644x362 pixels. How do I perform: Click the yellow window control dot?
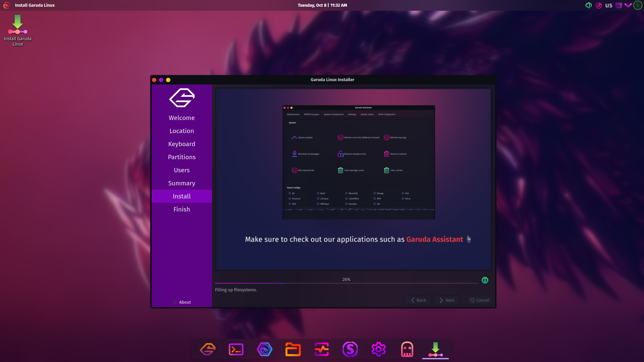[168, 80]
